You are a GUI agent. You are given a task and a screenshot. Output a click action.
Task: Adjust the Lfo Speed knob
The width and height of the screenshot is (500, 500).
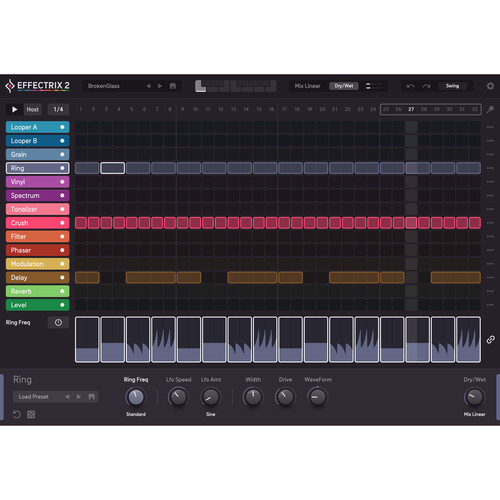[178, 397]
